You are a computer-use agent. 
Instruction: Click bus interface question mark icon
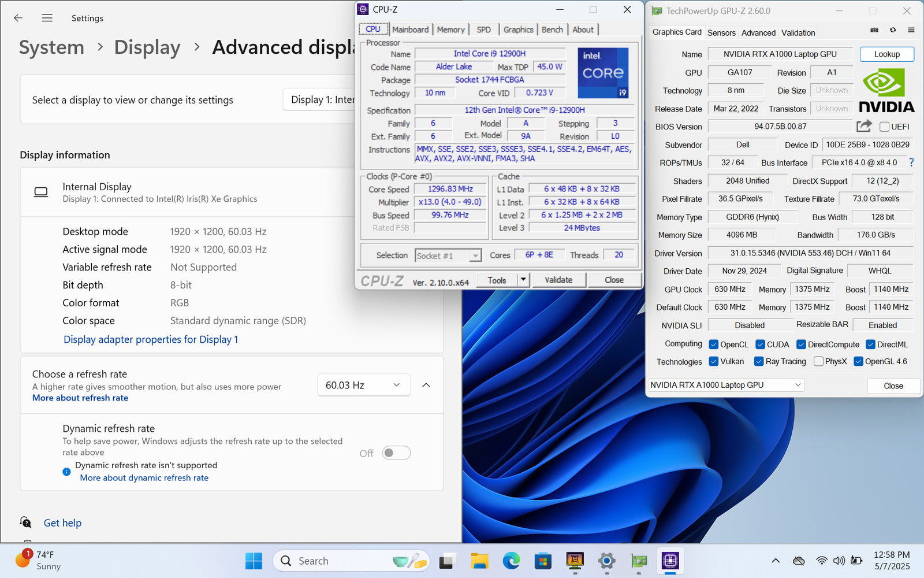click(x=911, y=162)
